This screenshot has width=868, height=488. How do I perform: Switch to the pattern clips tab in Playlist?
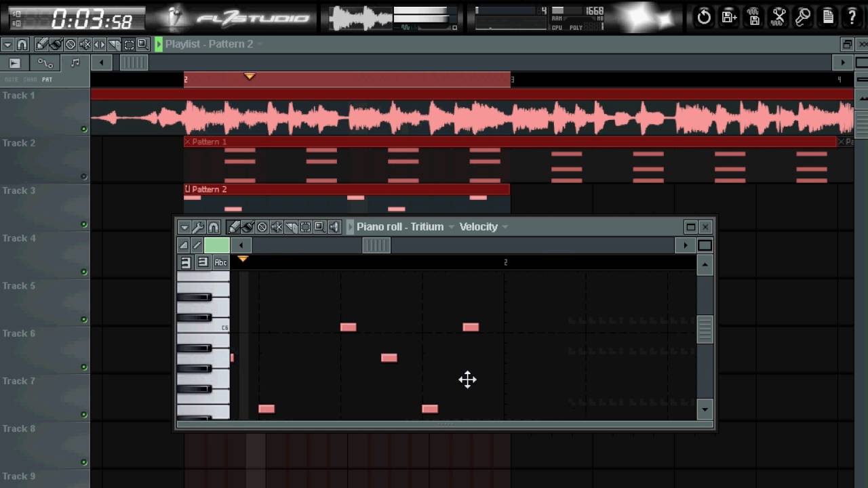click(75, 63)
